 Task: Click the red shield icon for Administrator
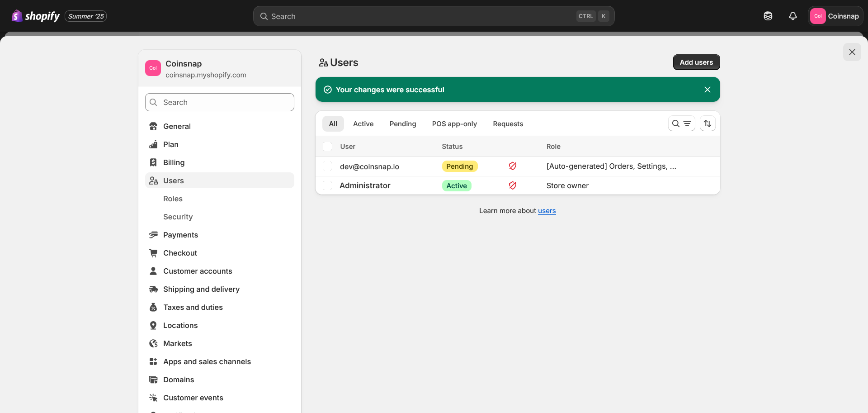[512, 185]
